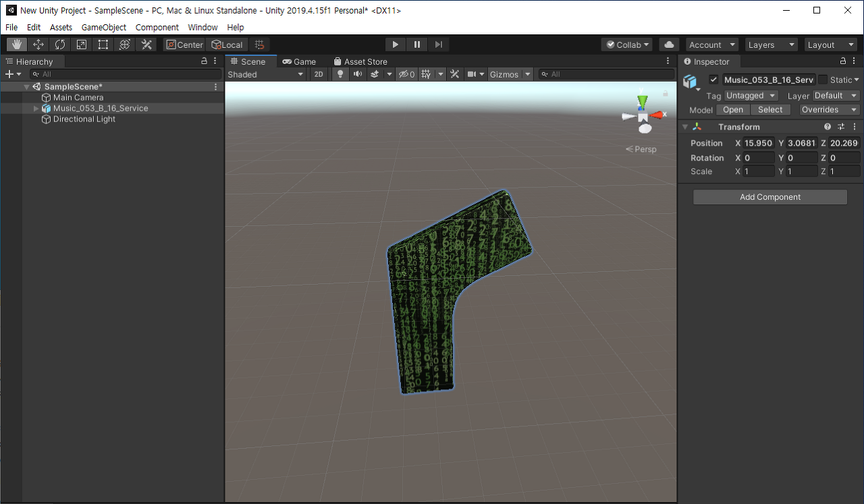Open Transform component help icon
864x504 pixels.
[x=828, y=127]
